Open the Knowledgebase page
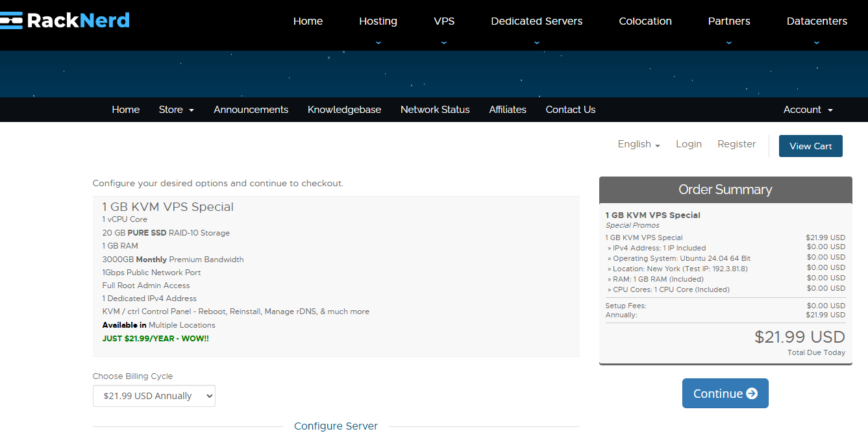 pos(344,110)
